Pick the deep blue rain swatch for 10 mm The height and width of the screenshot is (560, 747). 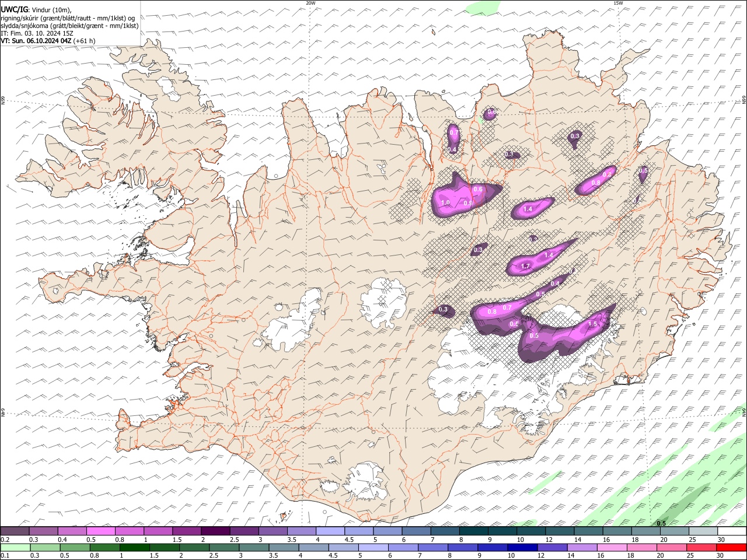(x=522, y=547)
